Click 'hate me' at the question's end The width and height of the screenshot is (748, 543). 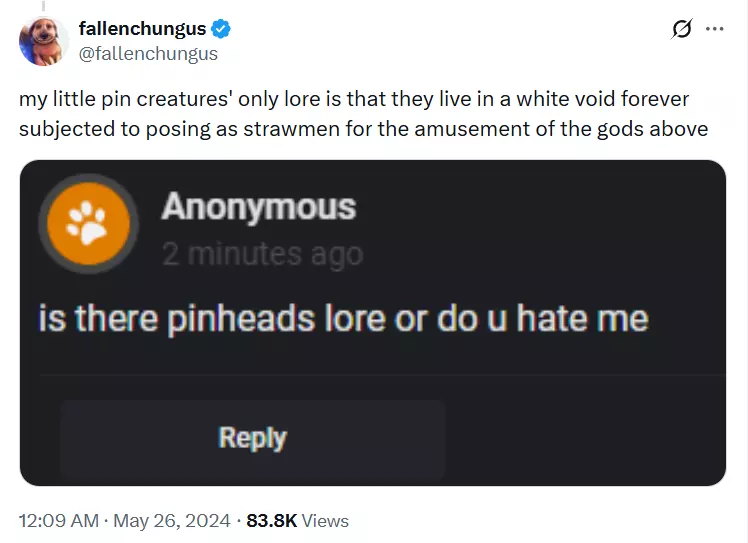pyautogui.click(x=582, y=319)
